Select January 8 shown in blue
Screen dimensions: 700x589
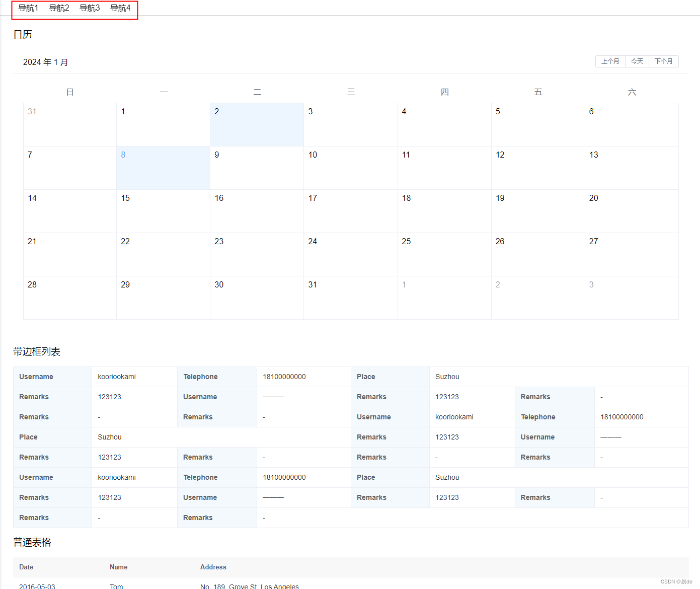(163, 168)
